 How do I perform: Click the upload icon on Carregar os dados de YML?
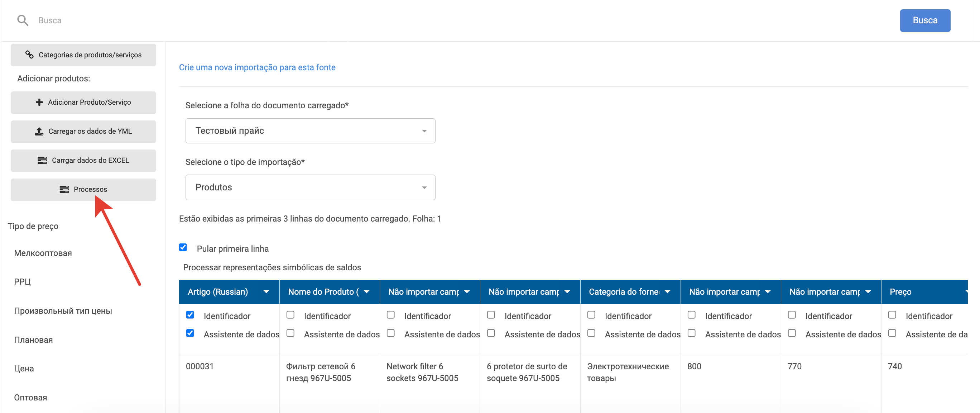tap(39, 131)
